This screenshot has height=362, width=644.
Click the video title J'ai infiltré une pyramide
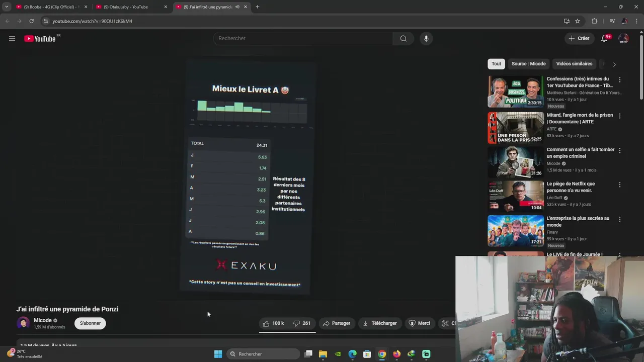[x=67, y=309]
